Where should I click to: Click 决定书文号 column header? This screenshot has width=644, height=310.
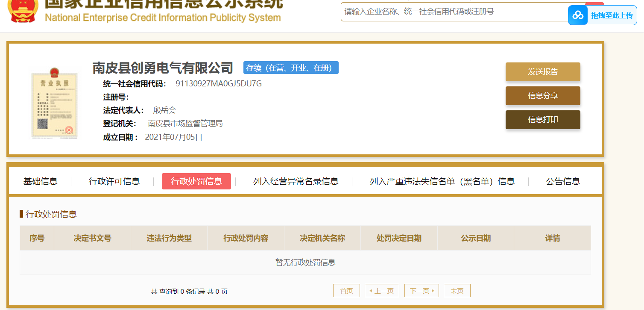tap(92, 238)
